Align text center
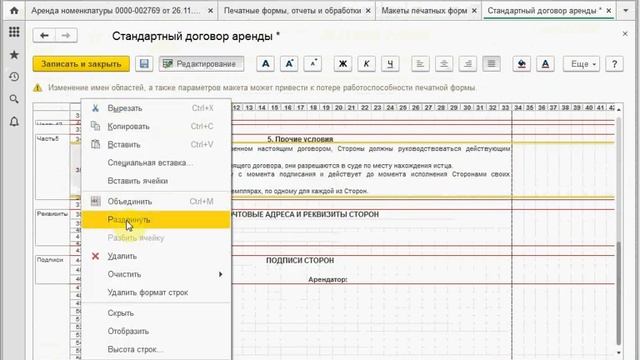The width and height of the screenshot is (640, 360). coord(444,64)
